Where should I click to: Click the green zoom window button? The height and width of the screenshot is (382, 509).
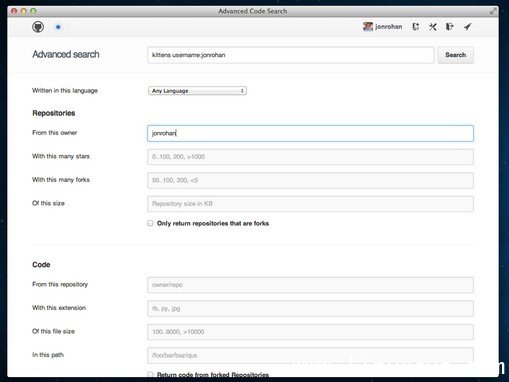[33, 11]
